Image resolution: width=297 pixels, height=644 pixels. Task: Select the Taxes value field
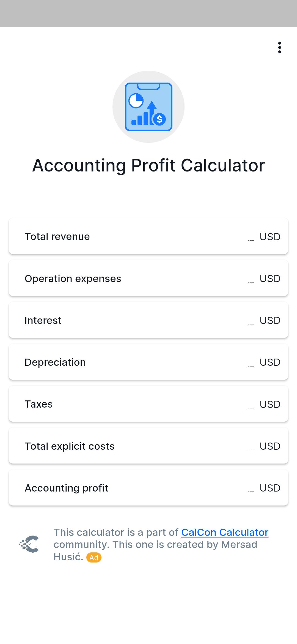coord(148,404)
